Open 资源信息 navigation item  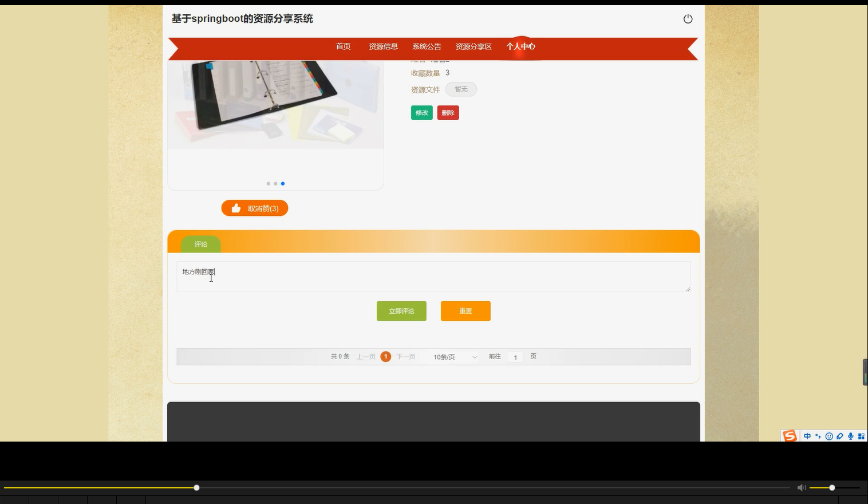pyautogui.click(x=383, y=46)
